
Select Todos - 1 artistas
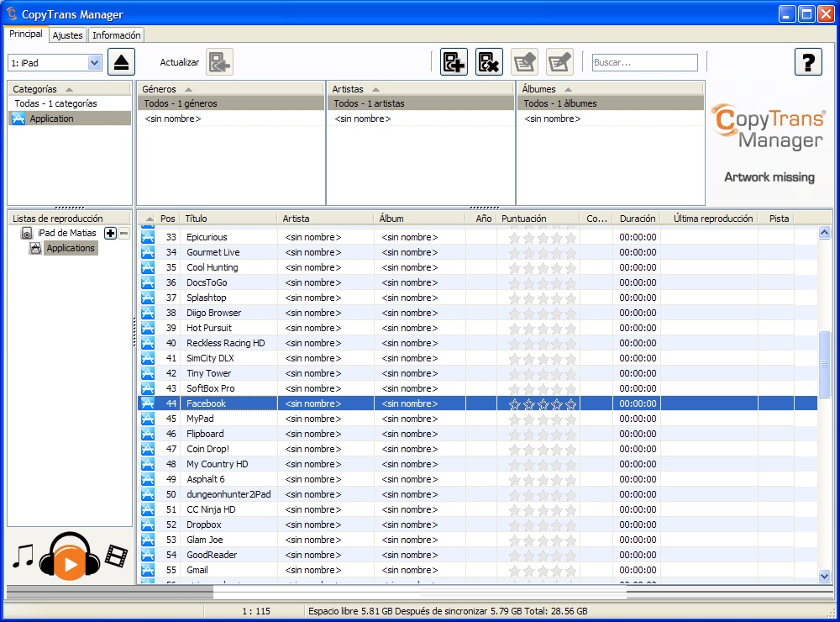tap(421, 103)
